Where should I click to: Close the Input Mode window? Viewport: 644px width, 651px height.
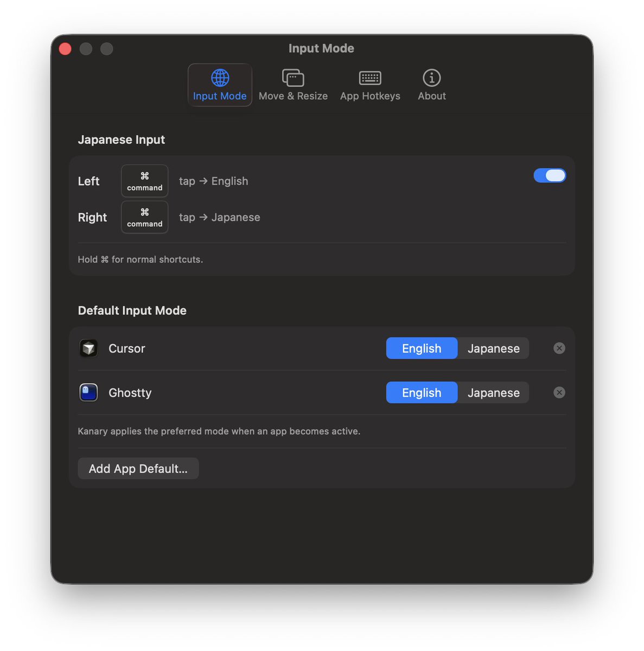coord(65,49)
